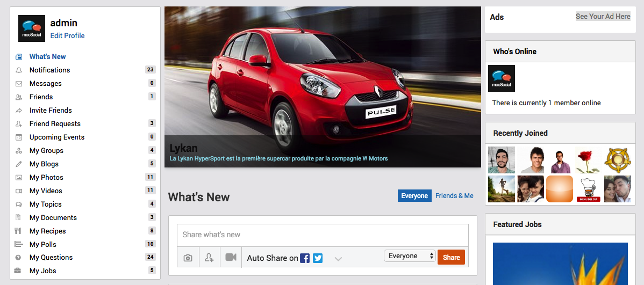The height and width of the screenshot is (285, 644).
Task: Click the Lykan featured banner title
Action: (x=184, y=149)
